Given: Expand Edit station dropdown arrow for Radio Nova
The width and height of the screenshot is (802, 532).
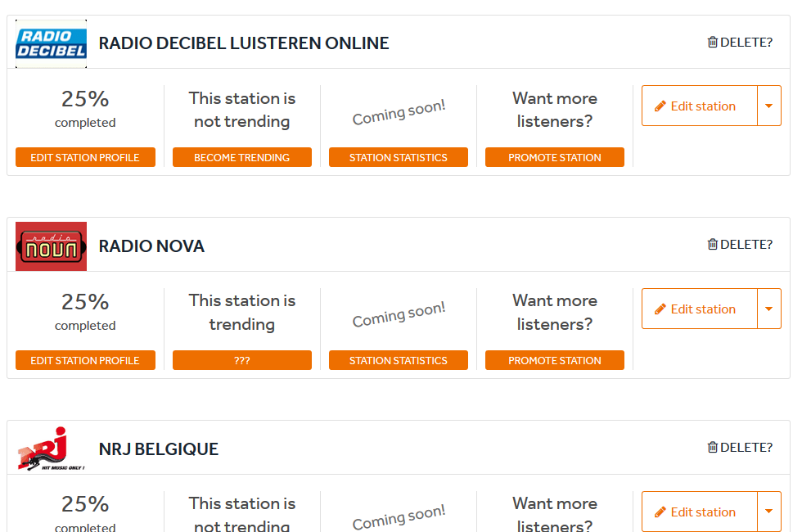Looking at the screenshot, I should tap(768, 309).
